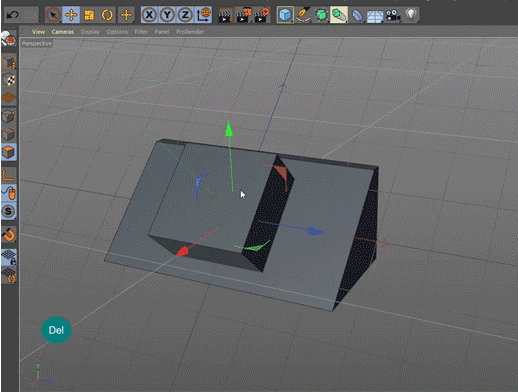Open the Edit Render Settings icon

pos(262,15)
